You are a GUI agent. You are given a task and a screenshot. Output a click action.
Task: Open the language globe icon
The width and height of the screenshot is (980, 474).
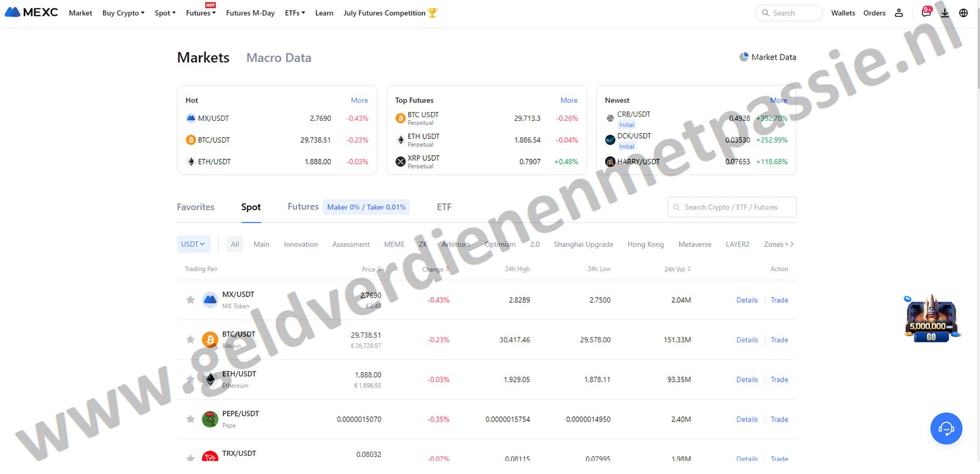(963, 13)
